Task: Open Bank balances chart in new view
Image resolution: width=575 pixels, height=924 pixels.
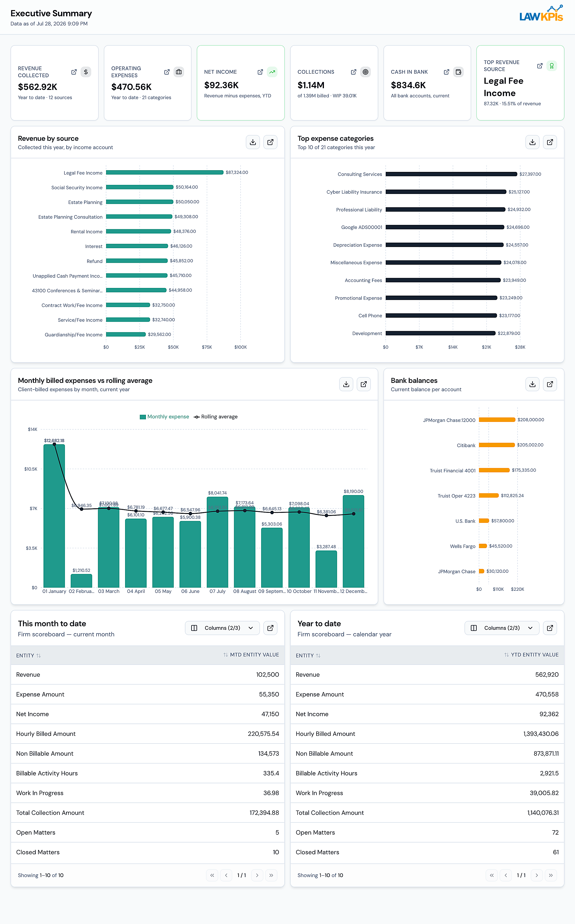Action: click(550, 384)
